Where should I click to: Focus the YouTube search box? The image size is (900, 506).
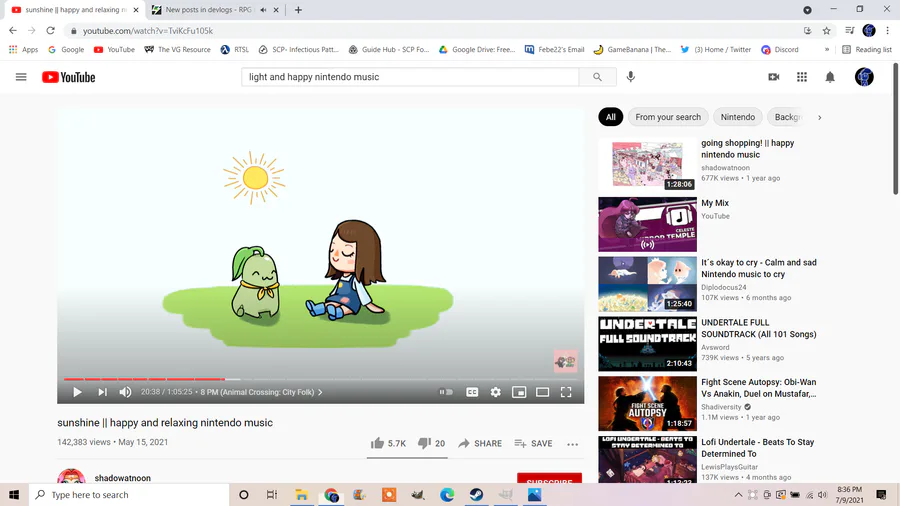(x=410, y=77)
